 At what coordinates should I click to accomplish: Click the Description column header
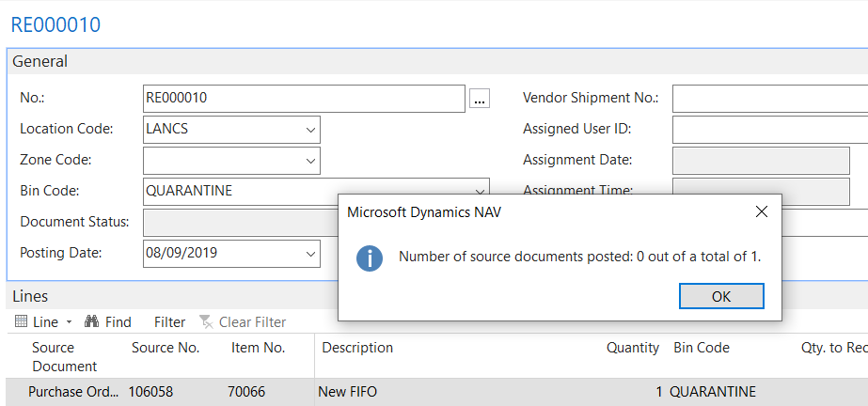357,348
